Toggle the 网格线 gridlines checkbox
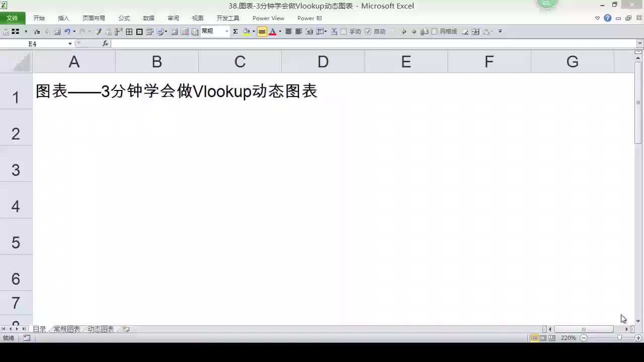 click(434, 31)
